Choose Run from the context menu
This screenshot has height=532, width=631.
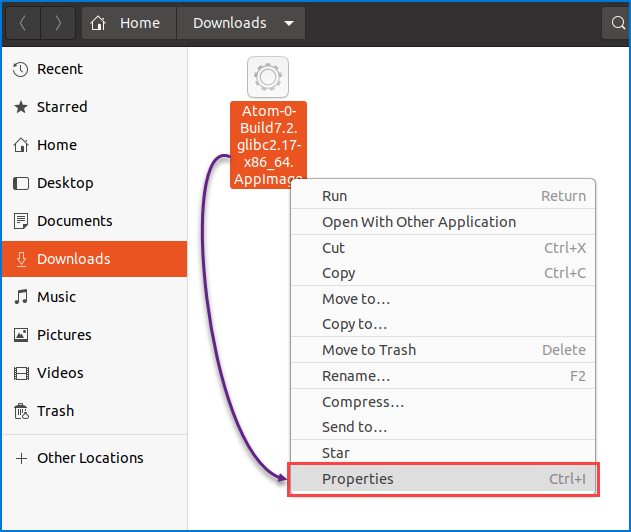[x=443, y=196]
